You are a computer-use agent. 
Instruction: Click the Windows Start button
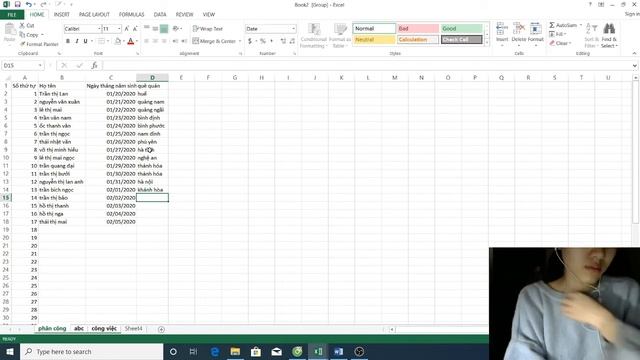click(10, 351)
